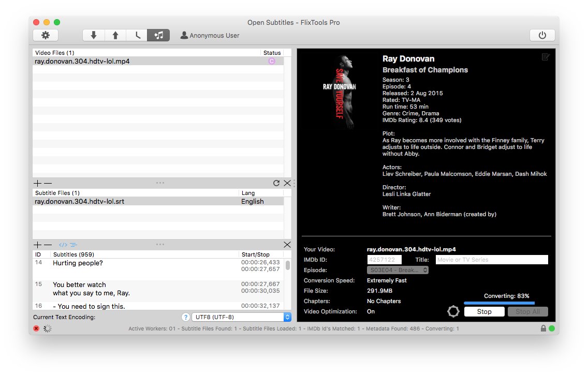This screenshot has height=376, width=588.
Task: Click the Ray Donovan poster thumbnail
Action: 340,92
